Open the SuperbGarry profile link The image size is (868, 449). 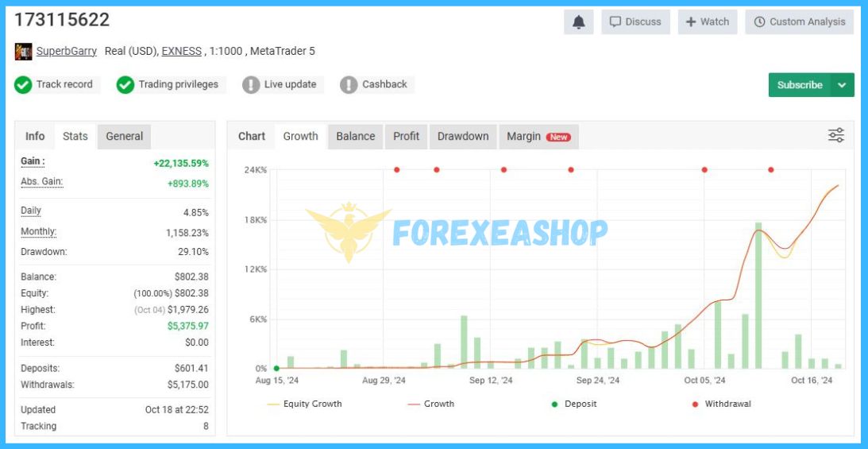pyautogui.click(x=67, y=52)
